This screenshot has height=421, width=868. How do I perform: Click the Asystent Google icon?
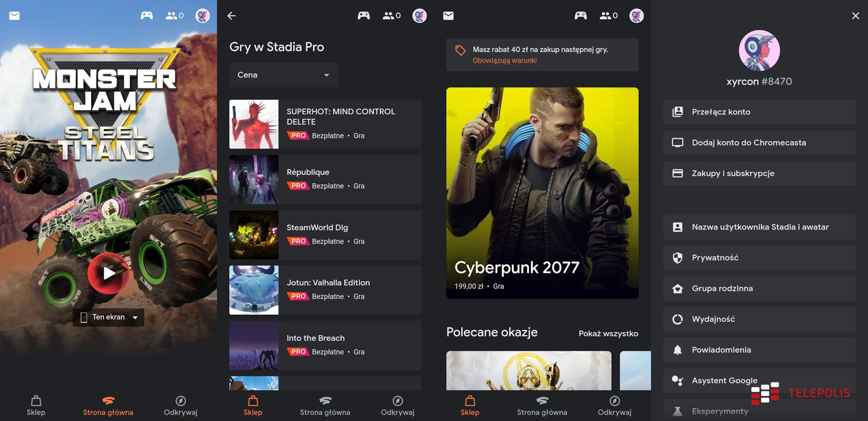[677, 381]
